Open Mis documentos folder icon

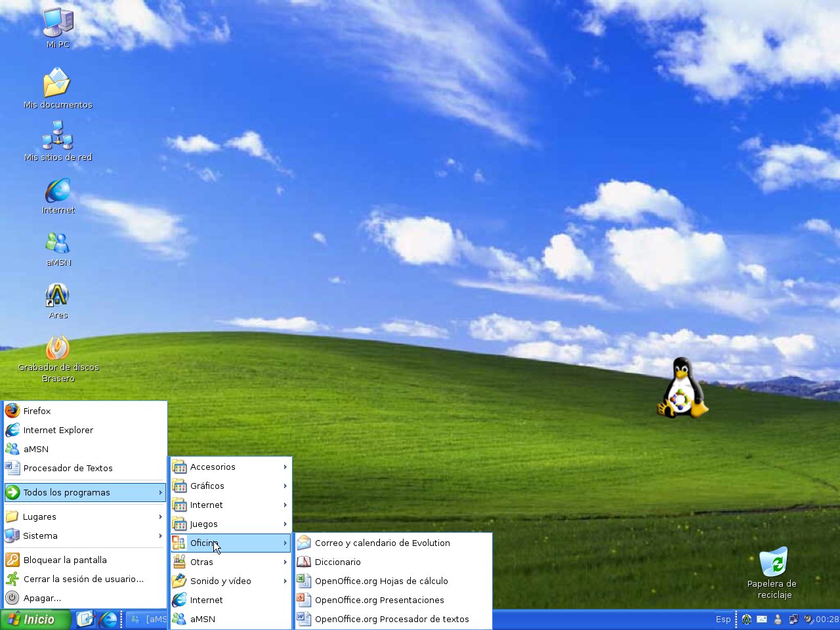[x=57, y=83]
